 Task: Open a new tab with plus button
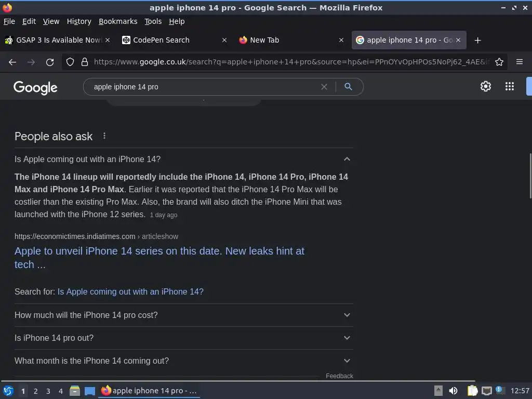pos(478,41)
